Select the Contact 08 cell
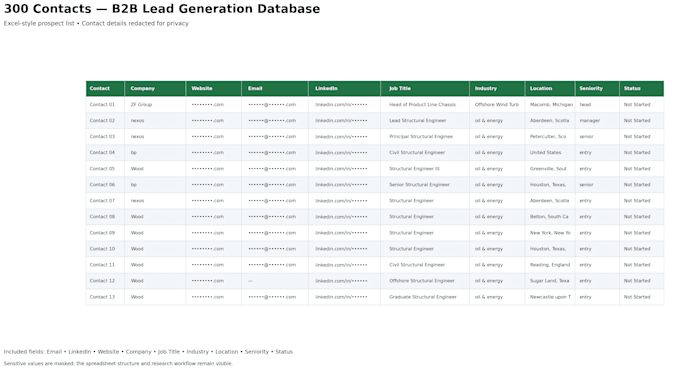This screenshot has width=680, height=370. tap(105, 217)
